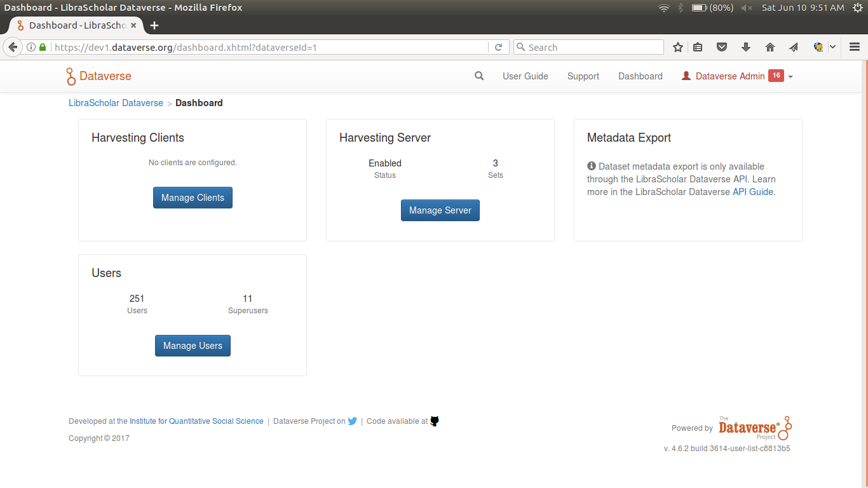Expand the toolbar overflow chevron
The image size is (868, 488).
[x=833, y=47]
